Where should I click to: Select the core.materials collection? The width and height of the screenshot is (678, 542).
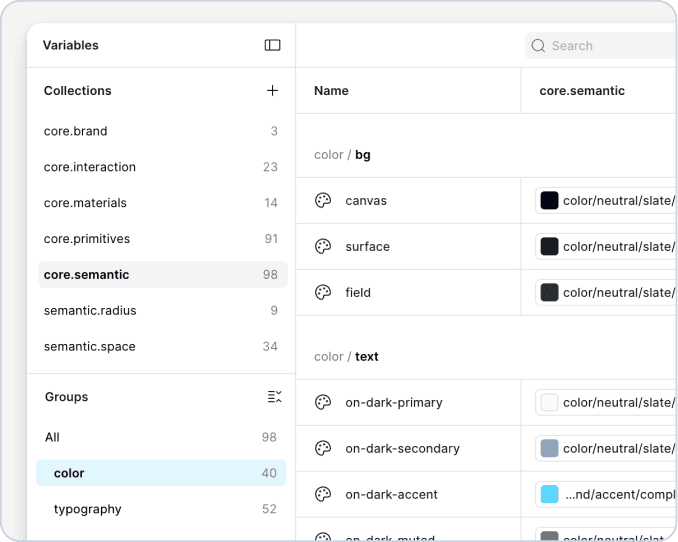(x=163, y=203)
